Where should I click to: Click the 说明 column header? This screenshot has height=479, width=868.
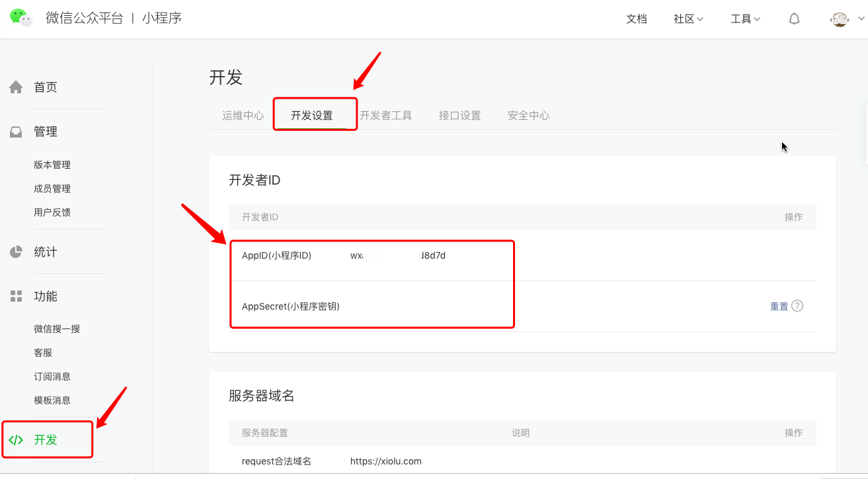click(x=521, y=433)
